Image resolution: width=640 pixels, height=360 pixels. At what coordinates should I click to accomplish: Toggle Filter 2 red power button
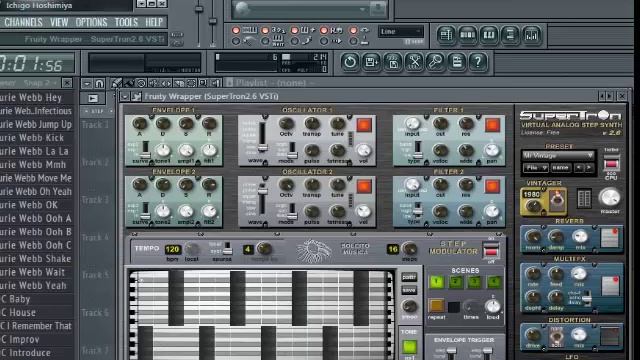click(x=492, y=186)
